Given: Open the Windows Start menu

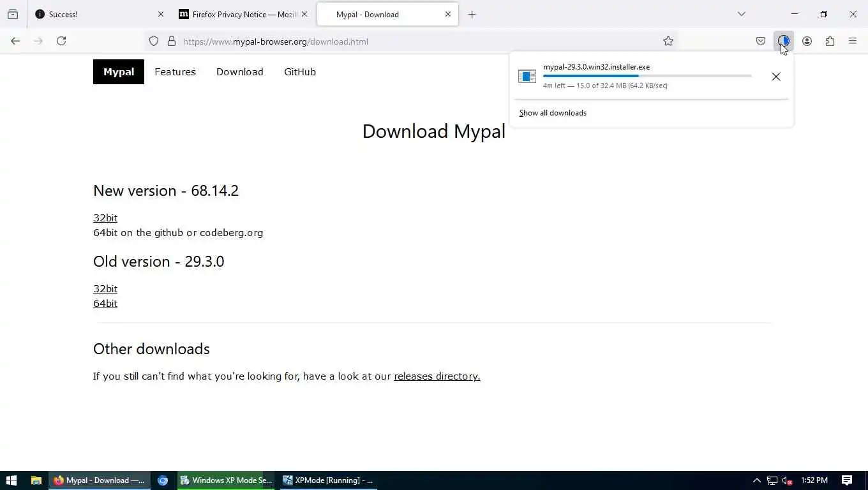Looking at the screenshot, I should (x=11, y=480).
